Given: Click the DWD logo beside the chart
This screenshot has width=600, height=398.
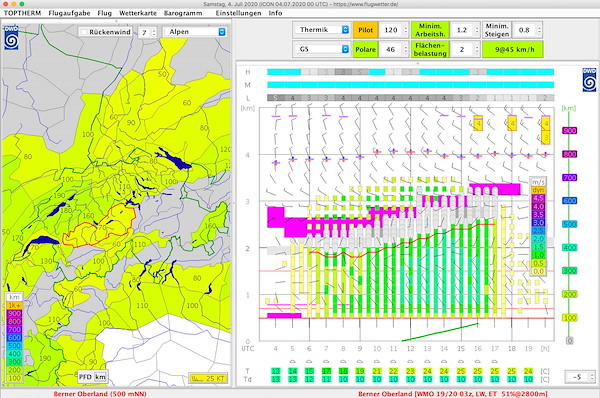Looking at the screenshot, I should (589, 80).
